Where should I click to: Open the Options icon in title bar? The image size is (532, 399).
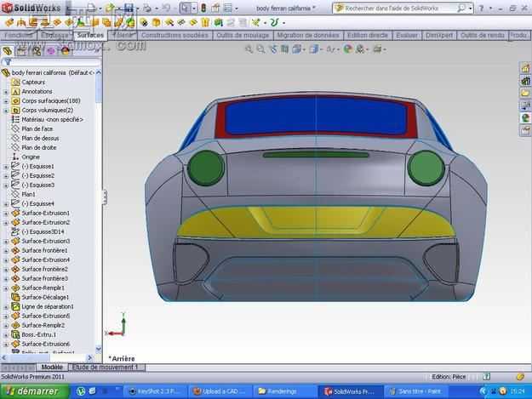(228, 8)
